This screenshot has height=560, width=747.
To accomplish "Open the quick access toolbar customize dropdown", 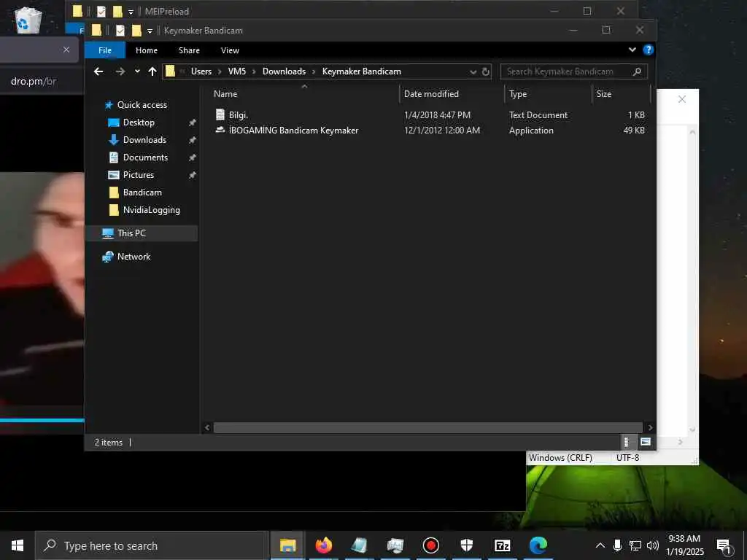I will click(x=150, y=31).
